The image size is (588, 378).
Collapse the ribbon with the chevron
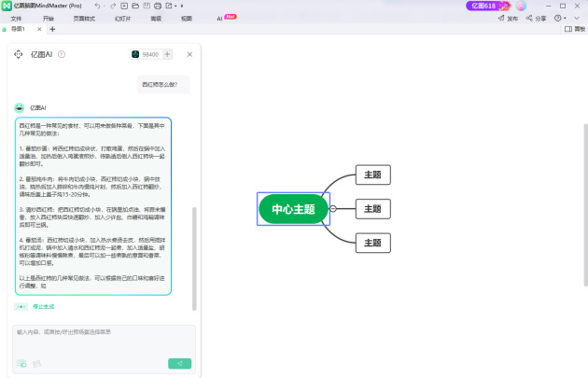tap(579, 18)
